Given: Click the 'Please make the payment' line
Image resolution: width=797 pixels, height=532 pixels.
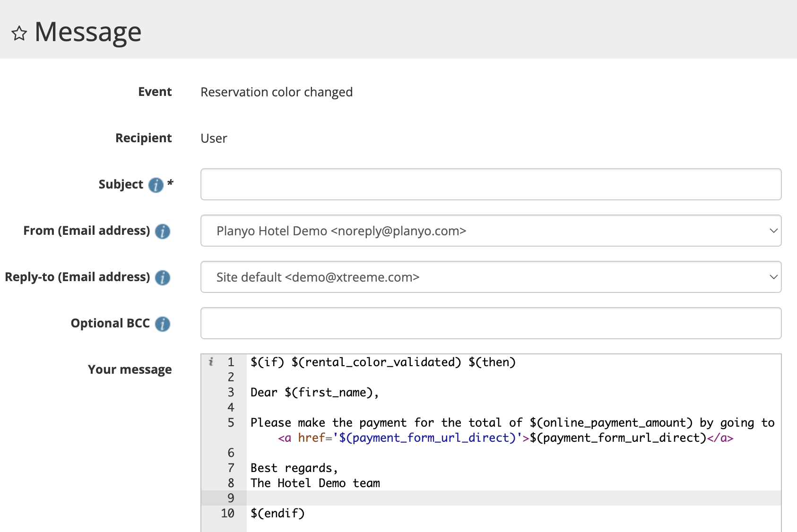Looking at the screenshot, I should [512, 423].
